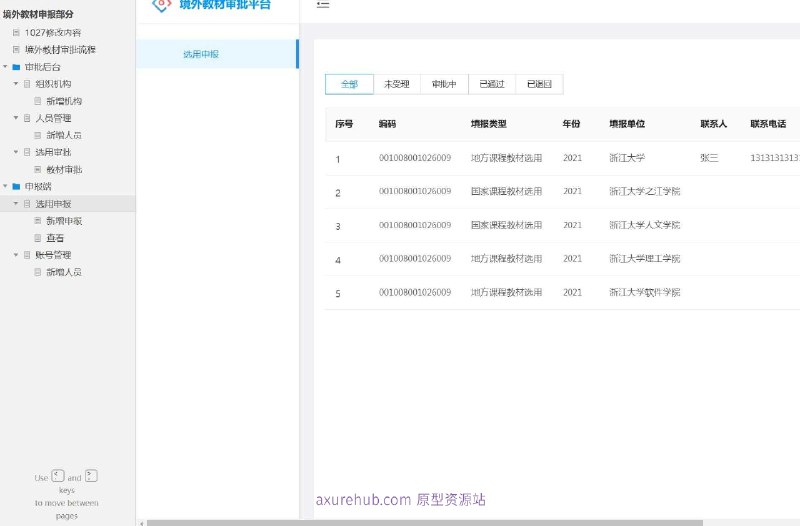Open 新增人员 under 账号管理
The height and width of the screenshot is (526, 800).
point(64,272)
